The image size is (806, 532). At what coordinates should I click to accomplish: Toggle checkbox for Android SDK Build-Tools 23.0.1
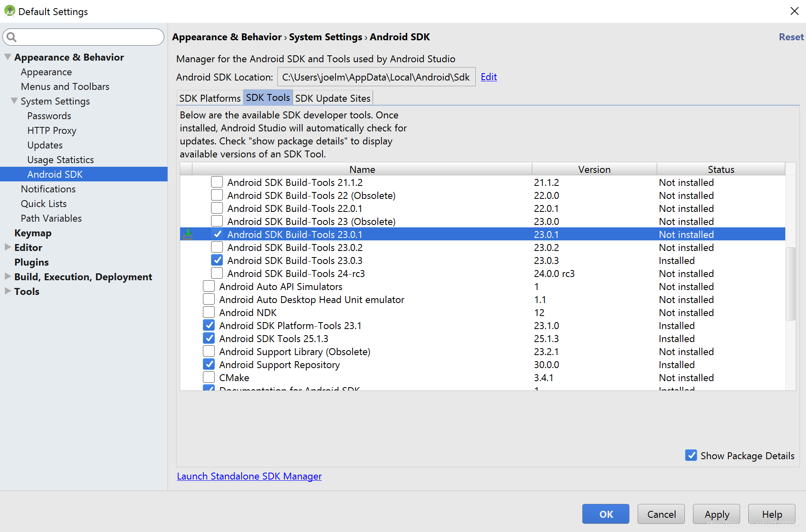[217, 234]
